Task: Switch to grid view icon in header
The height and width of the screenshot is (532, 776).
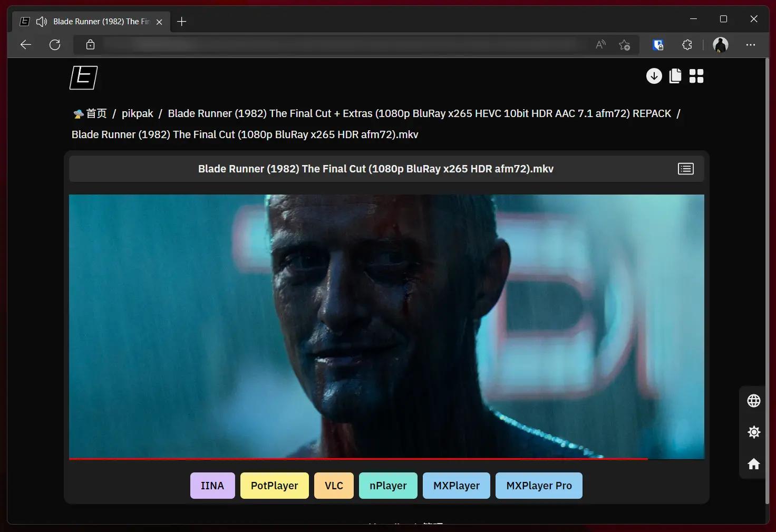Action: (696, 76)
